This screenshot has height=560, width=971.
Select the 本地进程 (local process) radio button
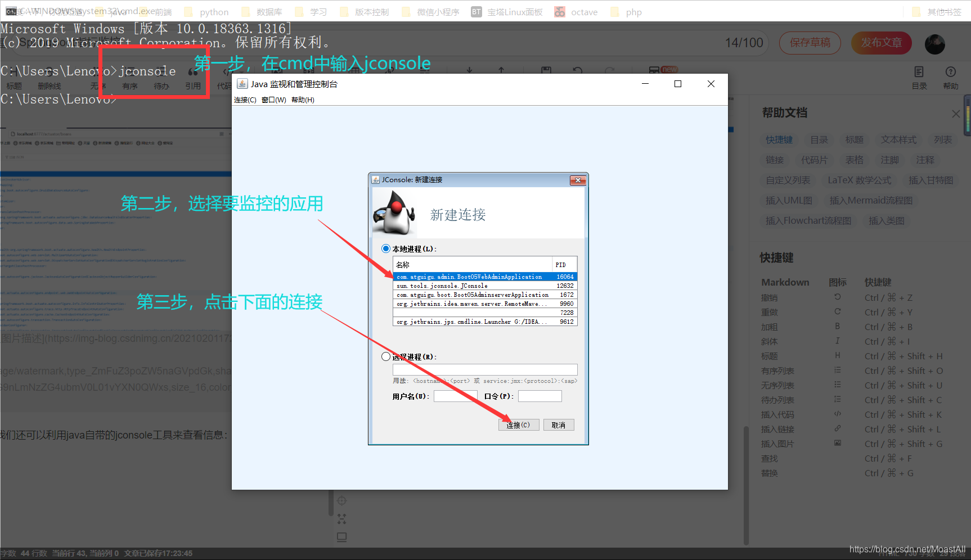(386, 249)
